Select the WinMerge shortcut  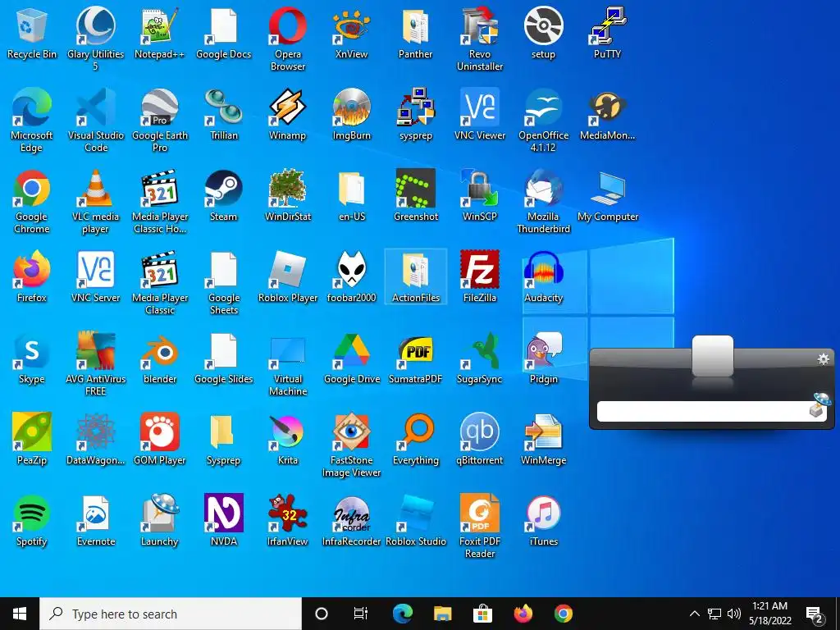(x=543, y=440)
